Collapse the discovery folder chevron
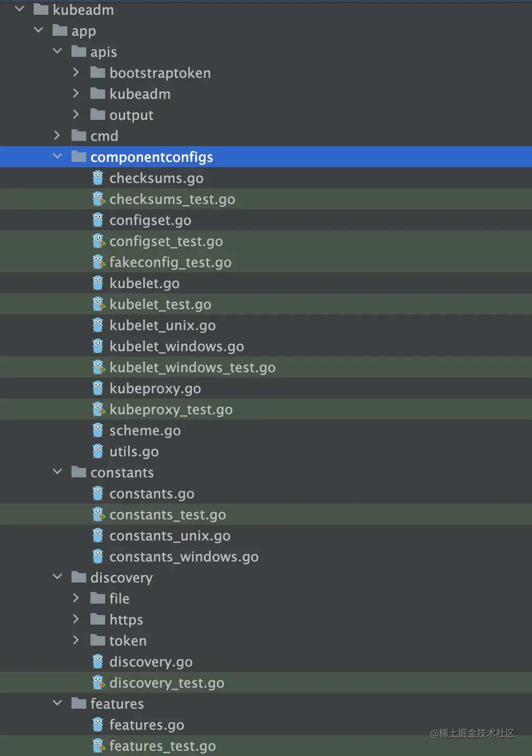The height and width of the screenshot is (756, 532). 57,577
